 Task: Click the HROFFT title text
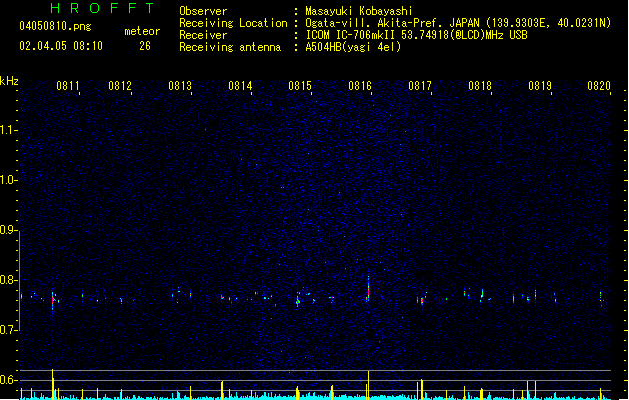click(102, 8)
